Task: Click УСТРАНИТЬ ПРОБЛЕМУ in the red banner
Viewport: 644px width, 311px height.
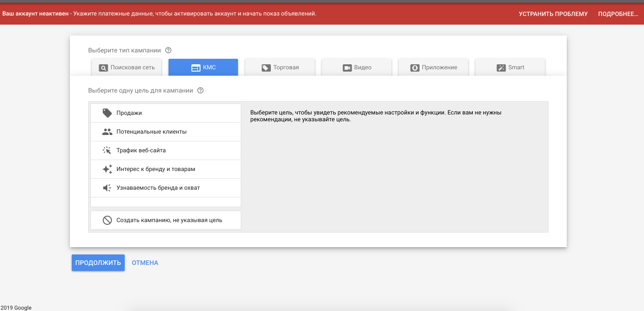Action: pyautogui.click(x=553, y=14)
